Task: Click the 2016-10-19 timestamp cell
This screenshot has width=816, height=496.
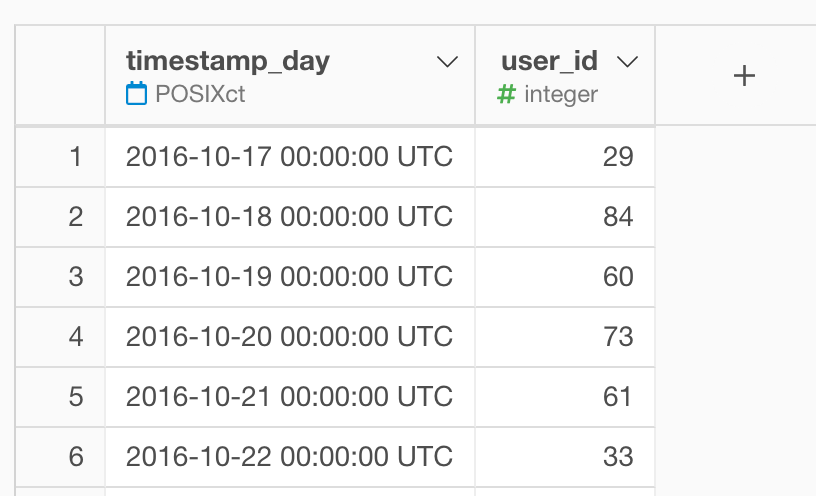Action: point(289,277)
